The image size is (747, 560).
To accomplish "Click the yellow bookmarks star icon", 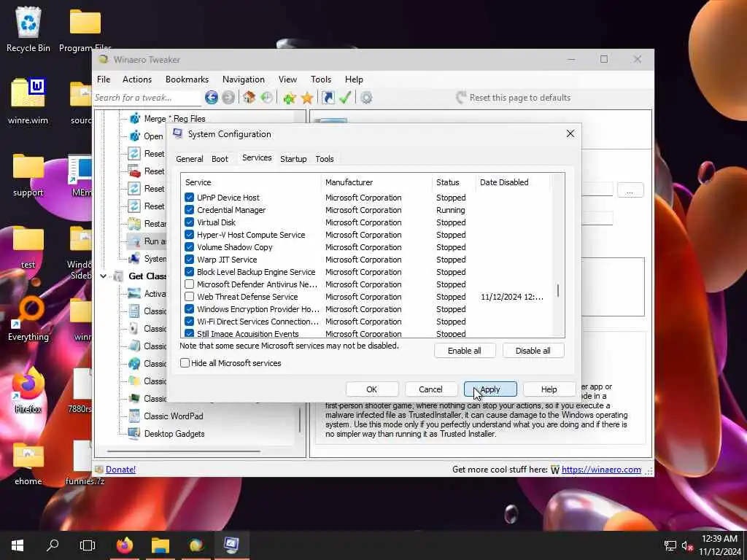I will point(307,98).
